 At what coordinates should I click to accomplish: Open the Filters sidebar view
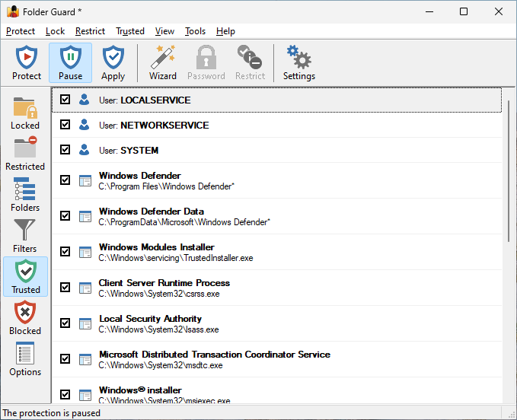click(x=25, y=236)
